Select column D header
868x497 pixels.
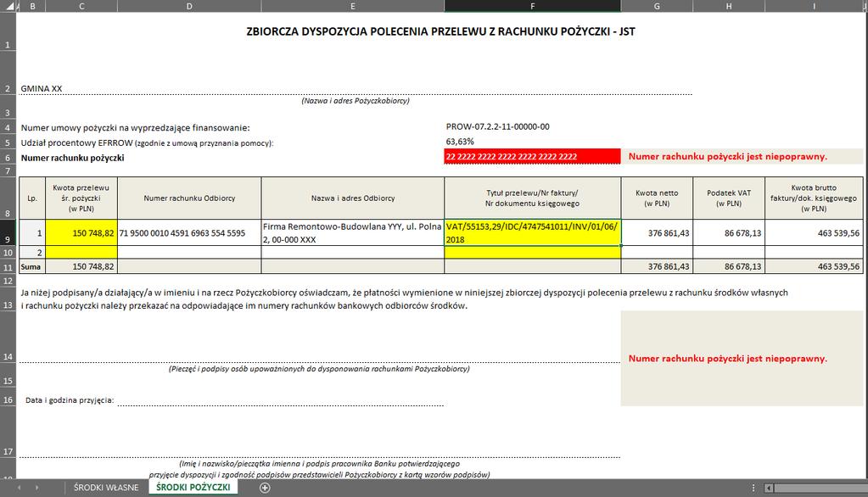[x=189, y=6]
